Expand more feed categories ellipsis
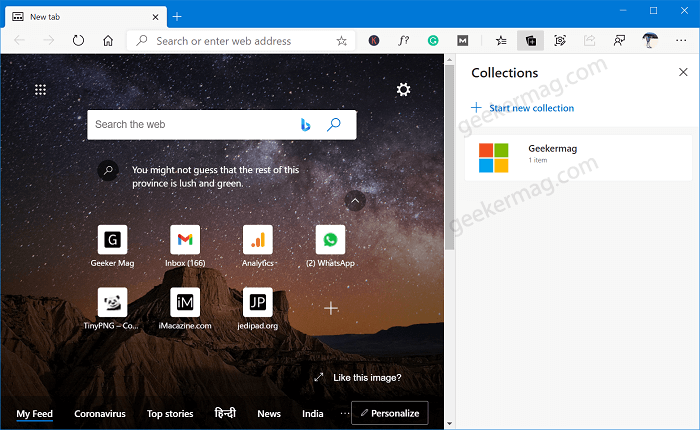The width and height of the screenshot is (700, 430). [345, 413]
